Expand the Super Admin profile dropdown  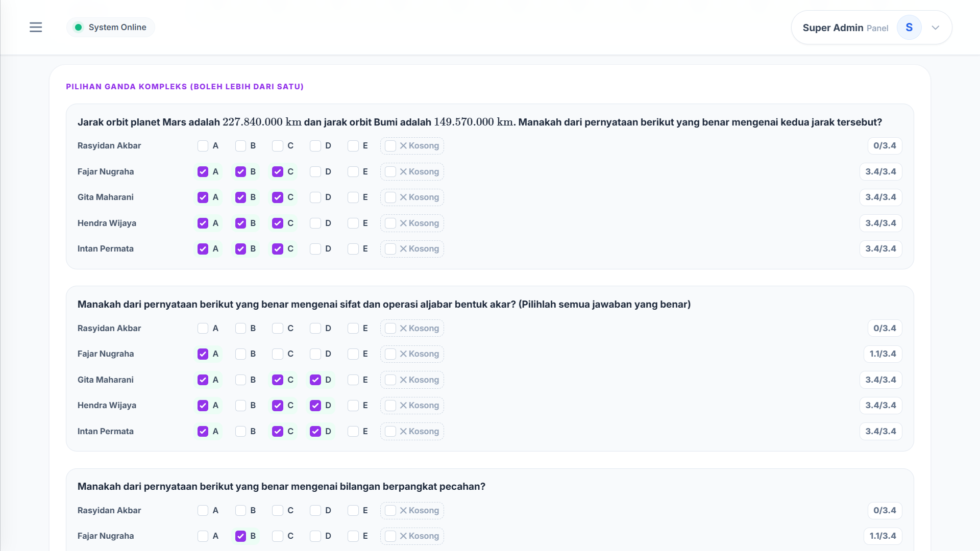(935, 28)
